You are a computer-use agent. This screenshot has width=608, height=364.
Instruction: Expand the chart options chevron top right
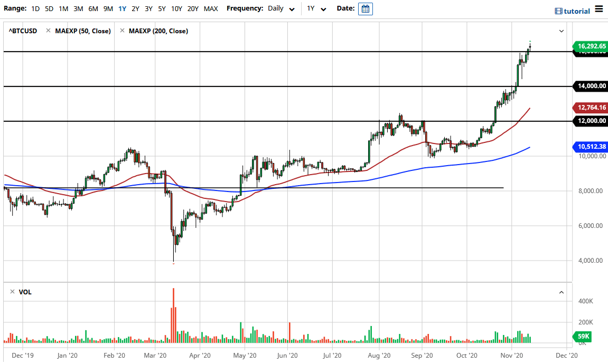click(x=561, y=31)
